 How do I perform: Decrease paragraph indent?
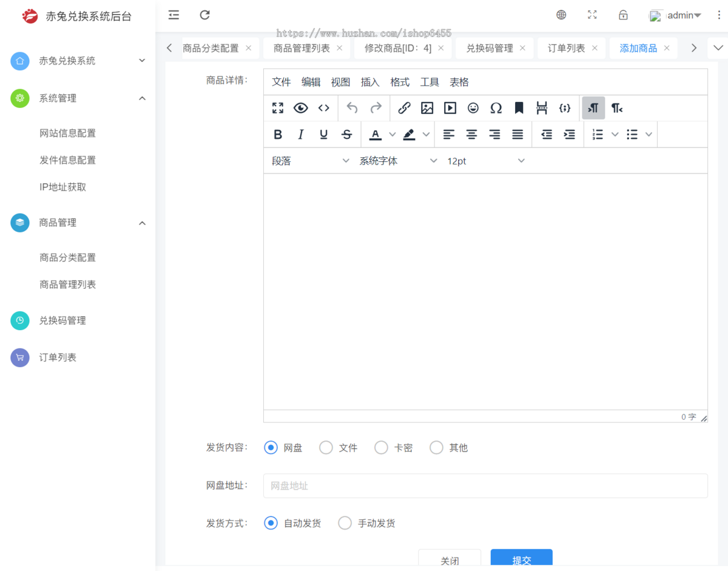tap(547, 135)
